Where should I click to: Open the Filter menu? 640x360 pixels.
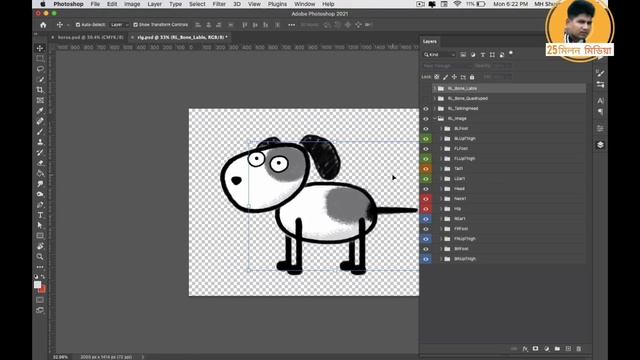219,4
